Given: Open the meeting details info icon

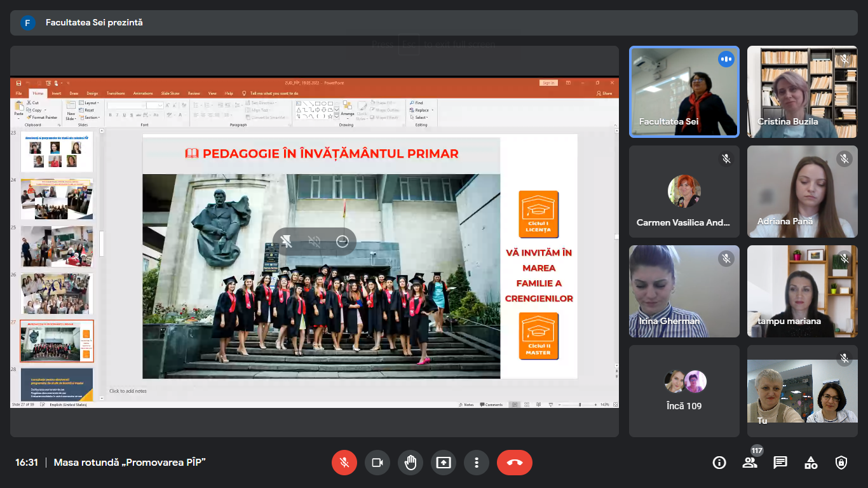Looking at the screenshot, I should pyautogui.click(x=719, y=463).
